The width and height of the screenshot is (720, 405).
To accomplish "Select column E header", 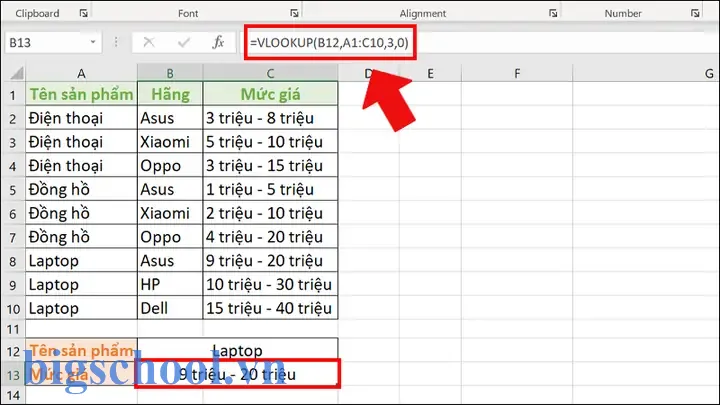I will click(430, 73).
